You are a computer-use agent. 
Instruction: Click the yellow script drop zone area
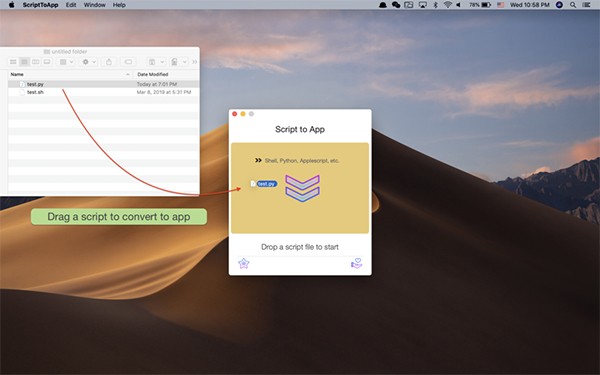point(300,188)
